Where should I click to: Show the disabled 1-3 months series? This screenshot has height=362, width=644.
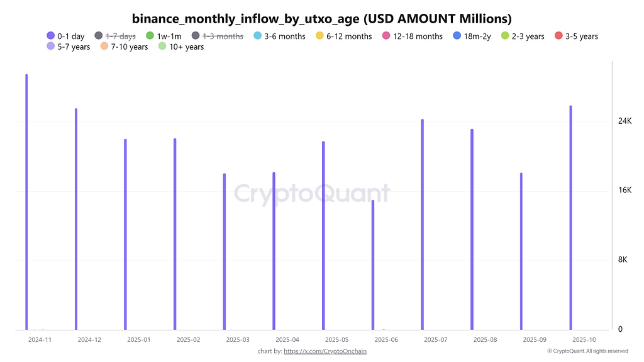point(218,36)
